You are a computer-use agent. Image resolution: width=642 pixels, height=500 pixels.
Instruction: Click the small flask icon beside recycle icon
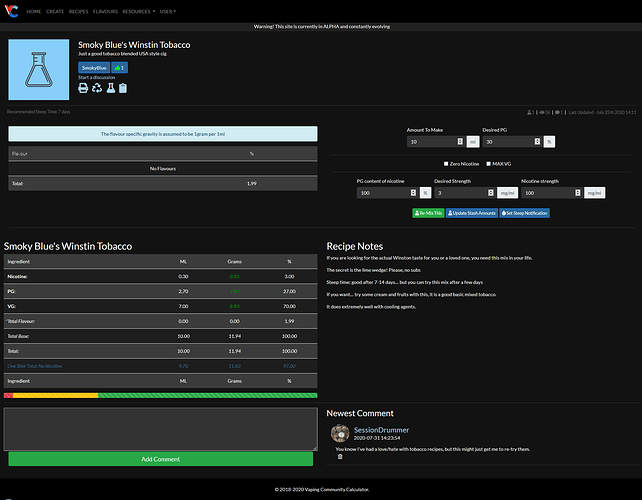point(111,88)
